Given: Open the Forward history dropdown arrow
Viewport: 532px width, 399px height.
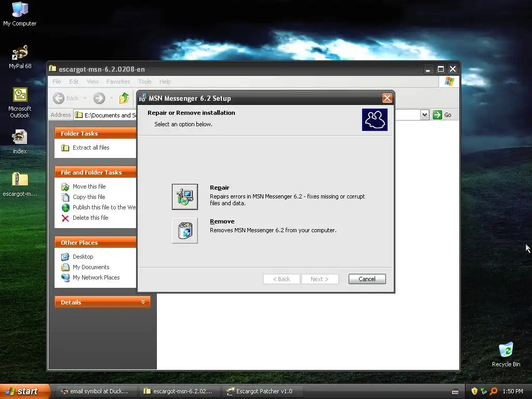Looking at the screenshot, I should [111, 98].
